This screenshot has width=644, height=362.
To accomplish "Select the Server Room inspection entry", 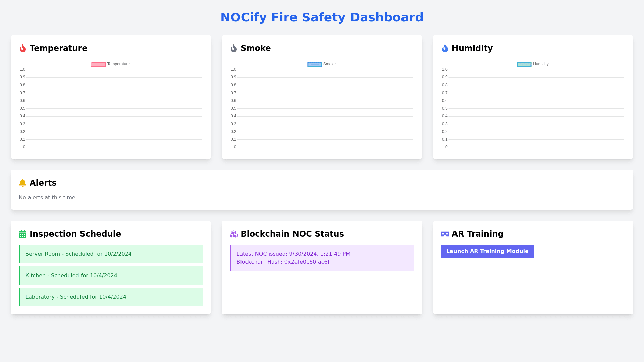I will [111, 254].
